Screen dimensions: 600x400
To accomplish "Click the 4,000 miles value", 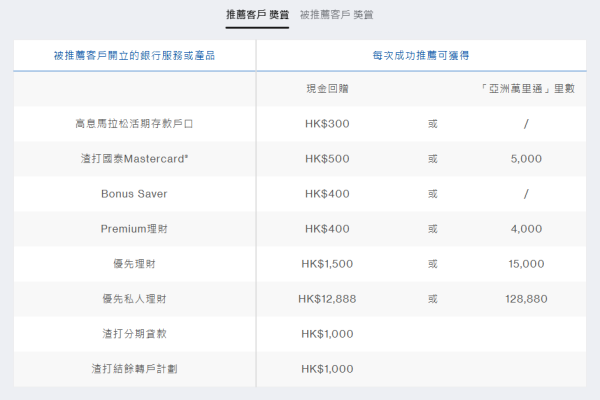I will 526,229.
